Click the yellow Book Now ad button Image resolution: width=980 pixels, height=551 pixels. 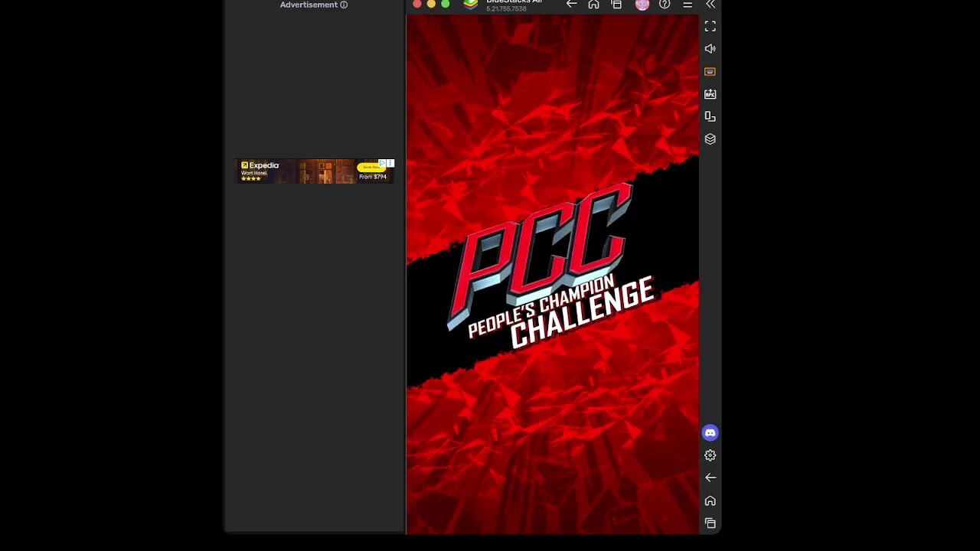(x=371, y=167)
